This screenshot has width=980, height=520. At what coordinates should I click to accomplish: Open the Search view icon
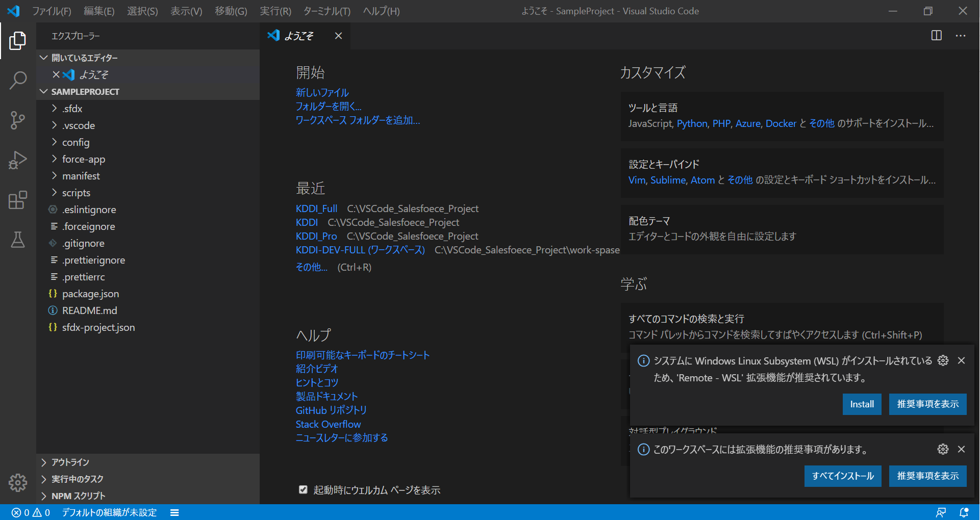18,81
